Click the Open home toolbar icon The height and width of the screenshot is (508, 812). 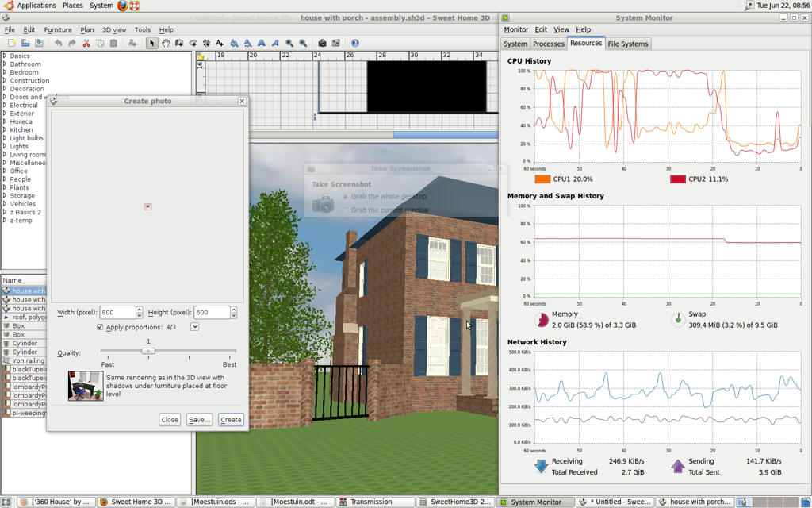[25, 43]
